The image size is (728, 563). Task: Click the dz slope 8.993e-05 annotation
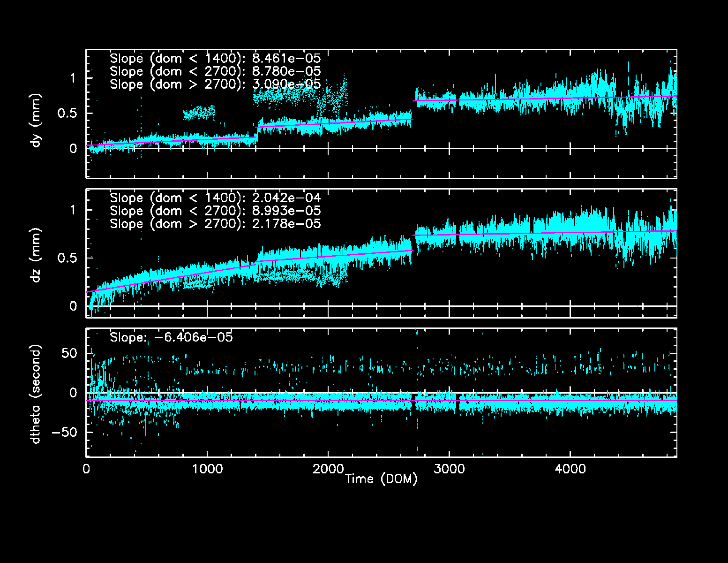(215, 211)
